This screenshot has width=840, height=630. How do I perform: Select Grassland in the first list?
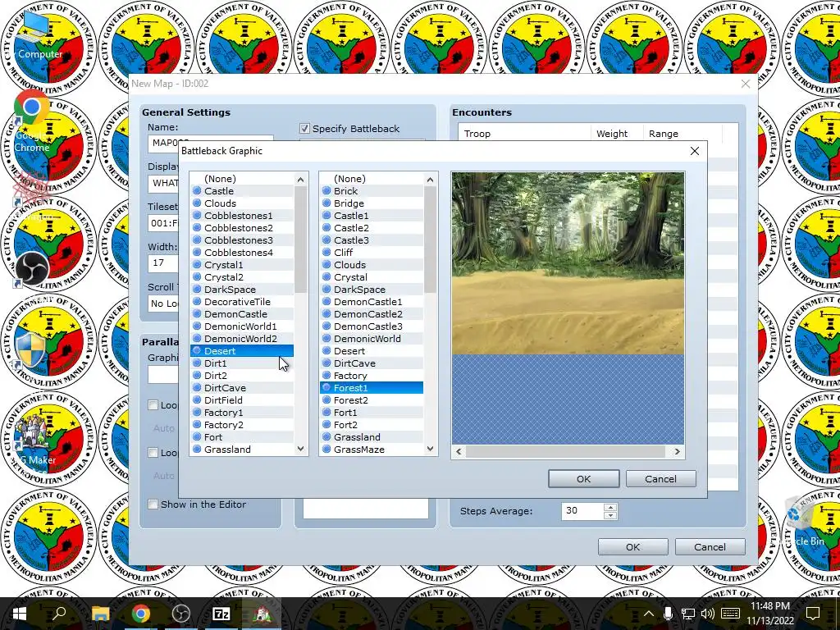242,450
